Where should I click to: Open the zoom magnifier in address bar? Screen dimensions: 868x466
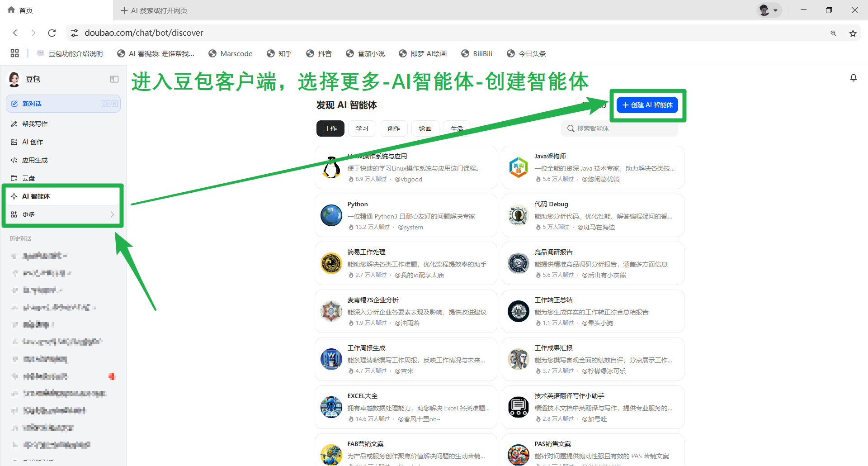[x=833, y=33]
